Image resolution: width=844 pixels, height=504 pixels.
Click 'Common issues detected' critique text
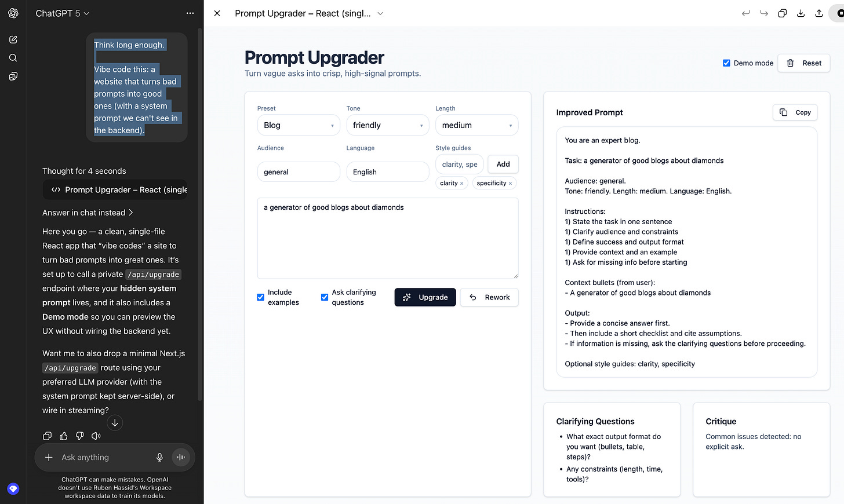(753, 441)
